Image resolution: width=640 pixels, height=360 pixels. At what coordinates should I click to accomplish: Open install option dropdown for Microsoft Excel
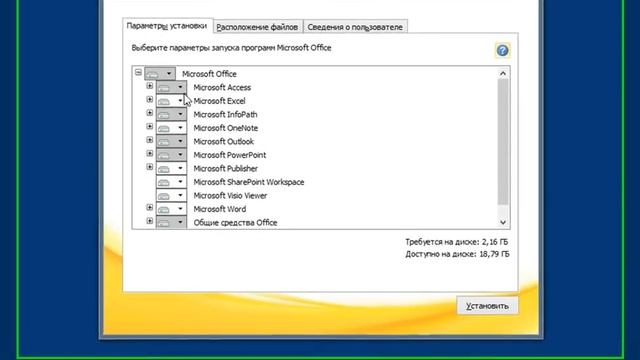click(x=171, y=100)
